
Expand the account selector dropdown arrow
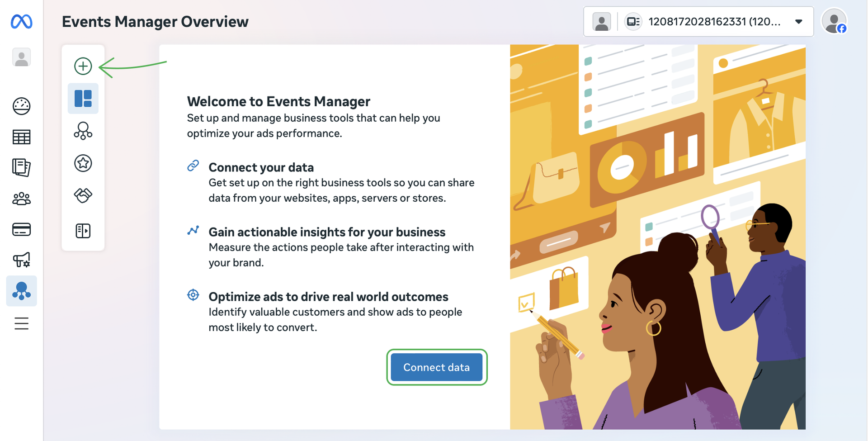click(x=798, y=22)
